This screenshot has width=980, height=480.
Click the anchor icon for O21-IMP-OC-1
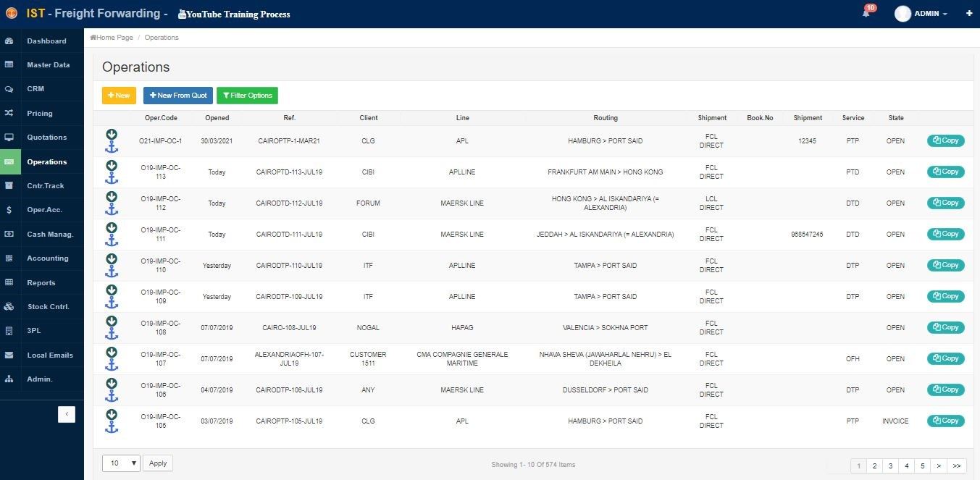click(112, 146)
